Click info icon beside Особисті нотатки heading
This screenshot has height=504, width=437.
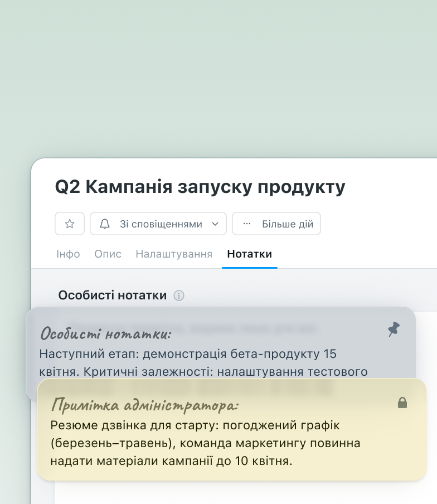coord(179,295)
